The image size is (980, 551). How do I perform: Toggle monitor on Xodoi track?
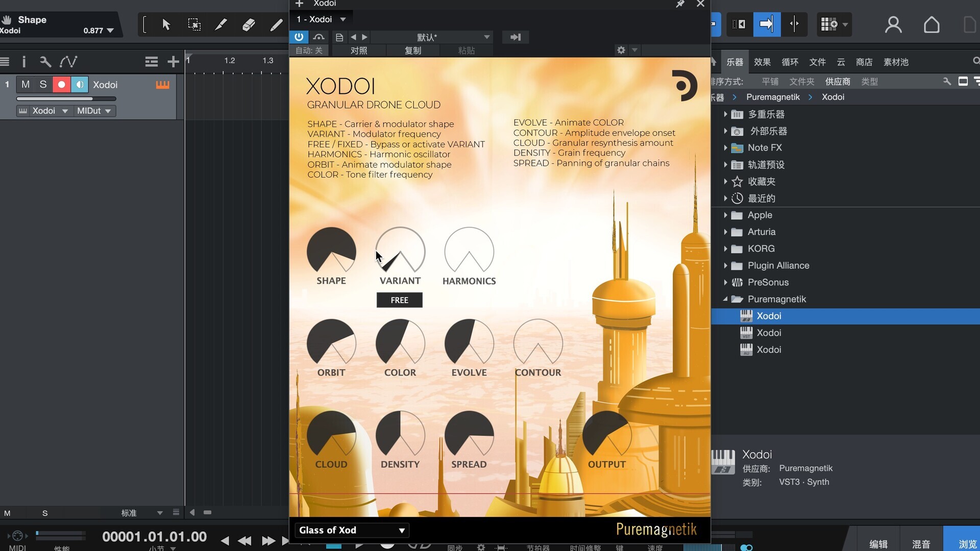pos(79,84)
